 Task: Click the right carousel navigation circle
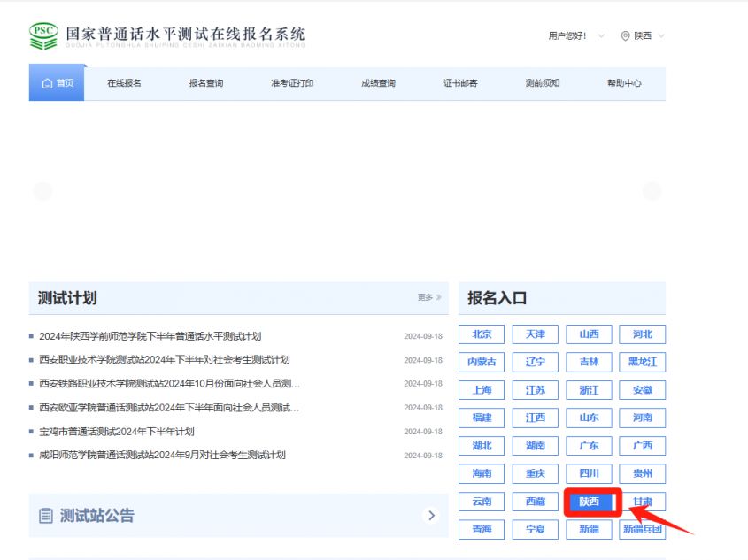(654, 189)
